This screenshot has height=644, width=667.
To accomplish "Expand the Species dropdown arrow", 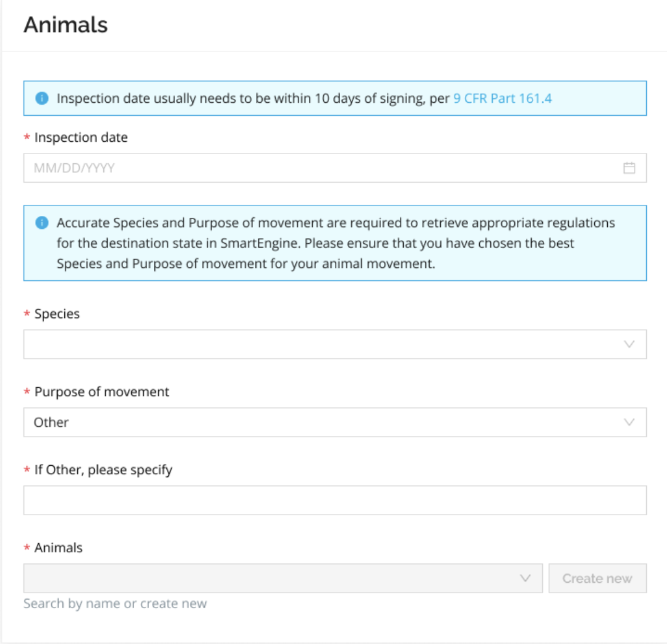I will coord(629,344).
